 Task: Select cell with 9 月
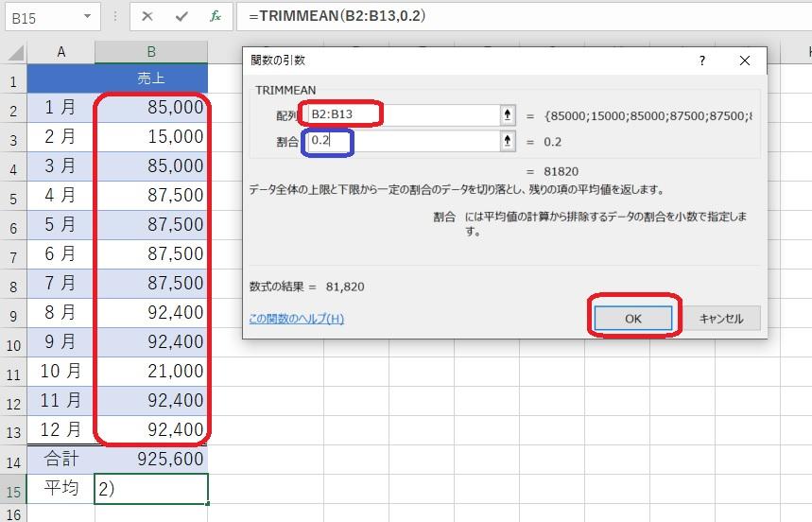[x=61, y=341]
